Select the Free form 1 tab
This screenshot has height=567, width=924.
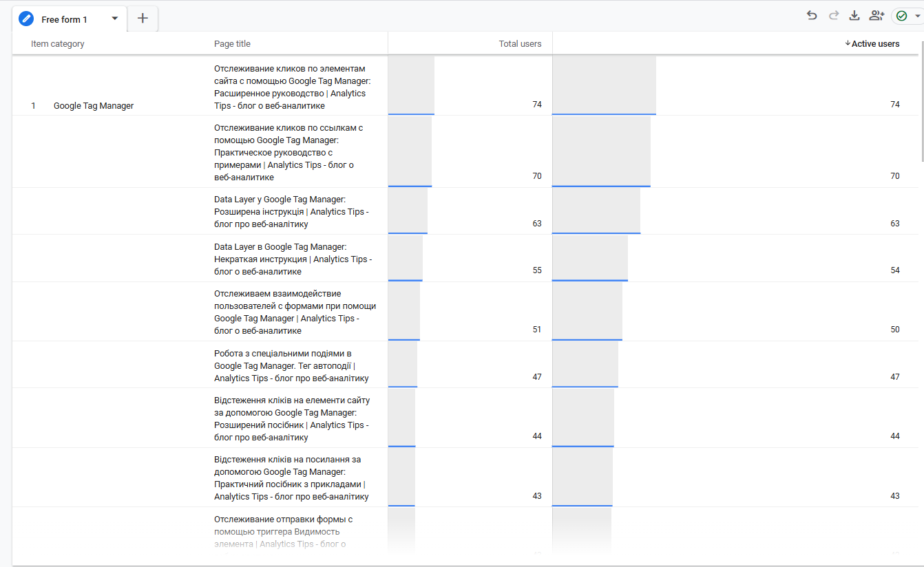tap(64, 19)
